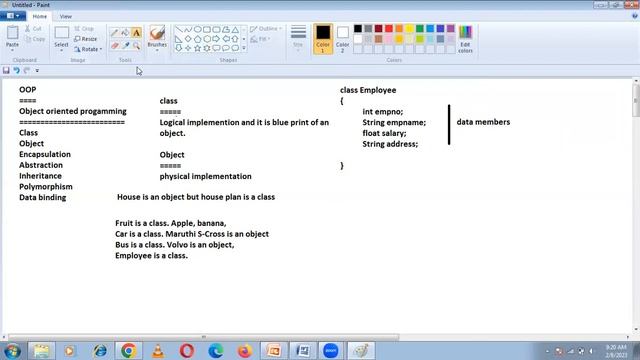Click the Copy button
Screen dimensions: 640x360
[x=35, y=39]
